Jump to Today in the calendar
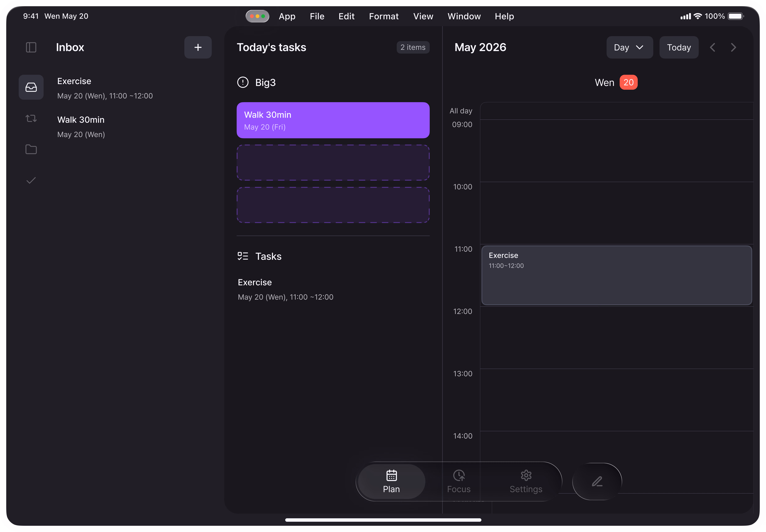The height and width of the screenshot is (532, 766). [679, 47]
